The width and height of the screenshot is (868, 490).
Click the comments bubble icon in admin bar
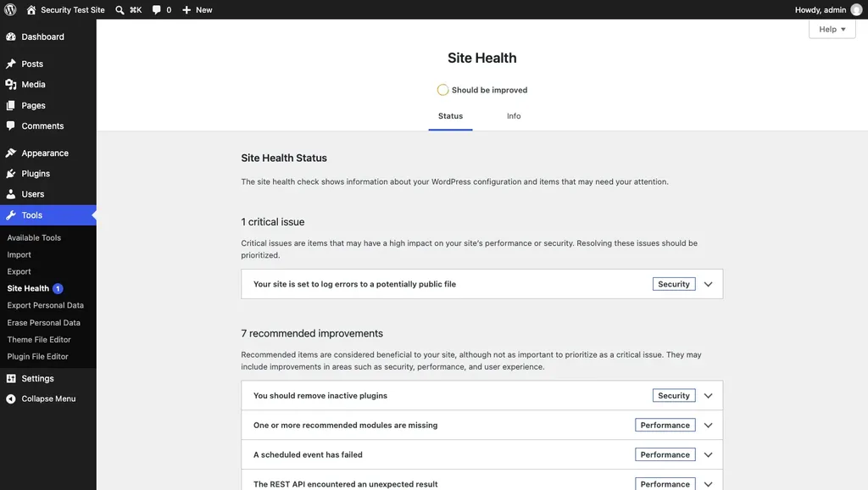click(157, 10)
